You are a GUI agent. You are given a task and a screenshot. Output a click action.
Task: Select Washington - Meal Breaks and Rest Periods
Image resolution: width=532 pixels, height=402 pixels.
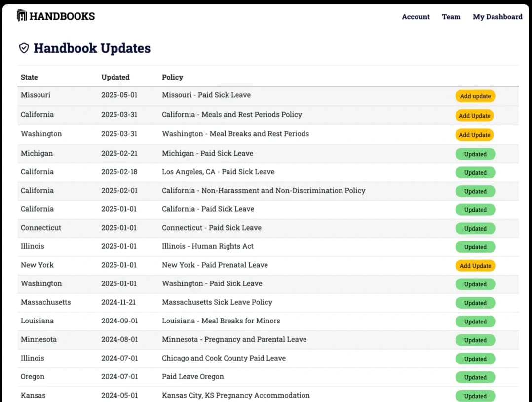click(x=235, y=134)
